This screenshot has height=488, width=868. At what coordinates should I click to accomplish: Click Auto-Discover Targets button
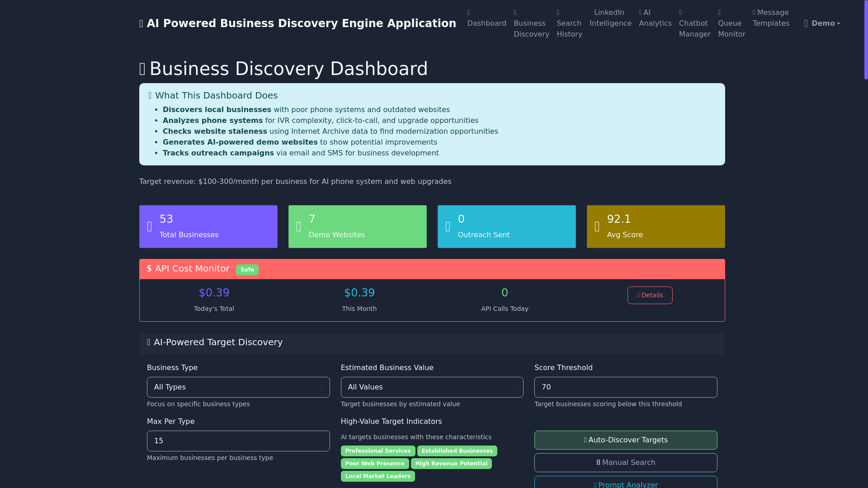(626, 440)
